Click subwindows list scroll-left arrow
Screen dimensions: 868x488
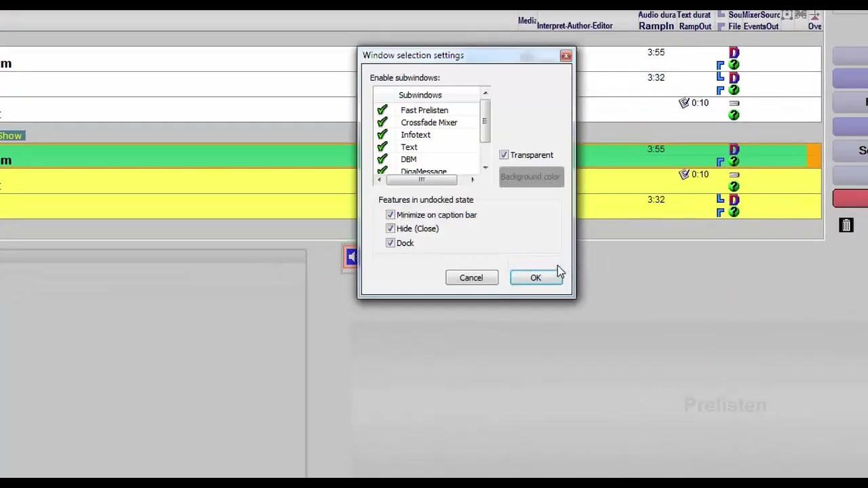[x=379, y=180]
